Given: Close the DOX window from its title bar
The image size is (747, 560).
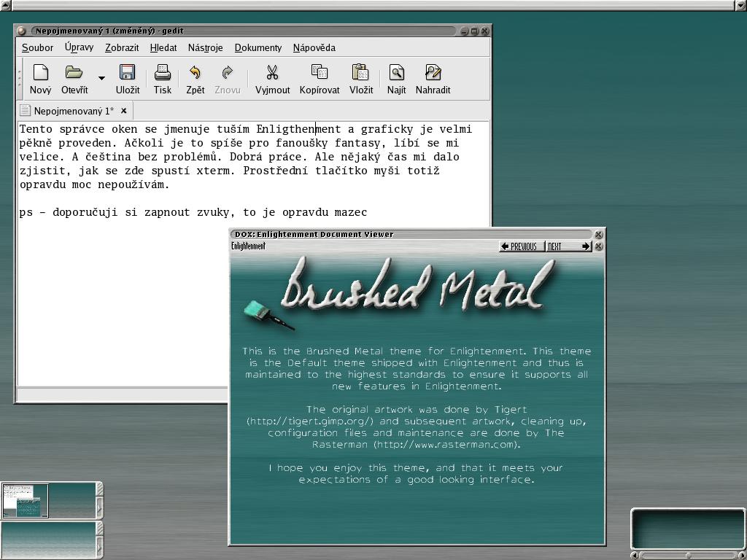Looking at the screenshot, I should point(598,234).
